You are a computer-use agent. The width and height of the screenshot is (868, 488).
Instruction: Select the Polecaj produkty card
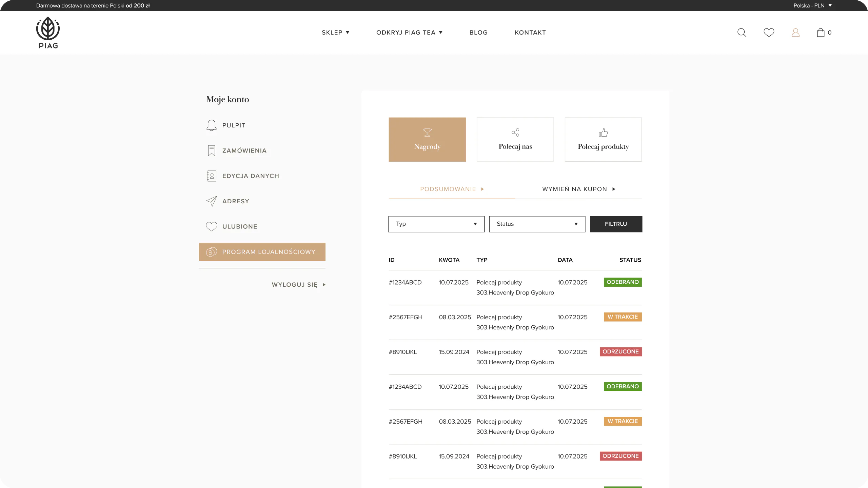[603, 140]
